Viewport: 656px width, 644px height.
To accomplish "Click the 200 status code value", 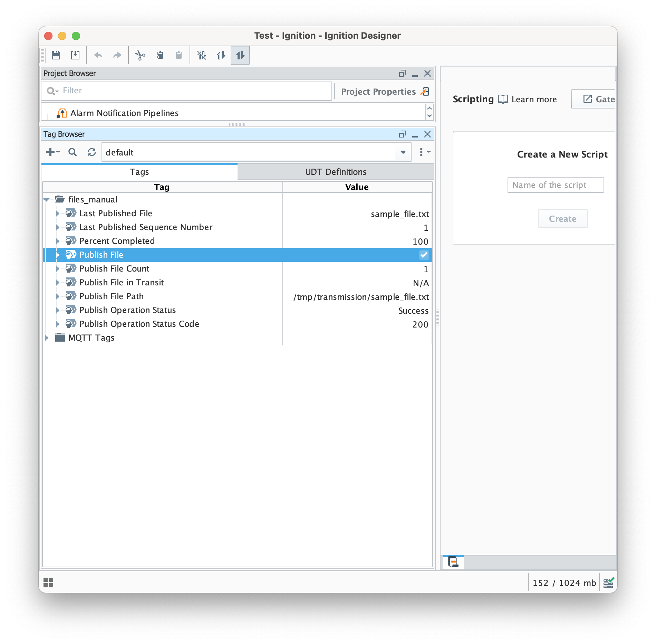I will [x=420, y=325].
